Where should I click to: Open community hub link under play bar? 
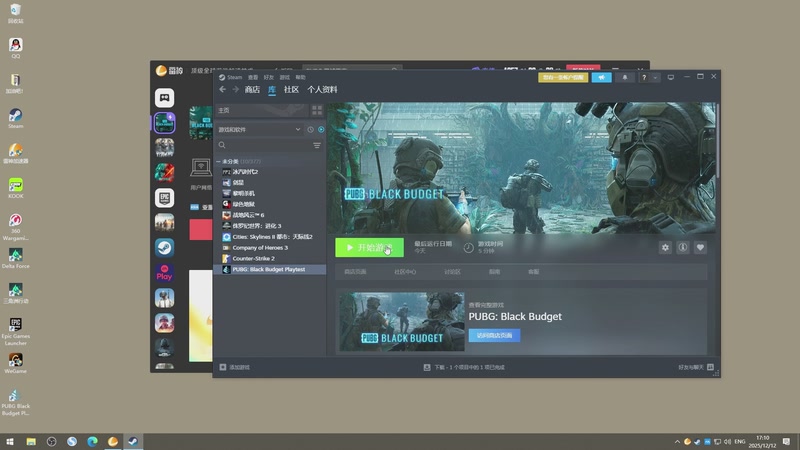(x=405, y=272)
